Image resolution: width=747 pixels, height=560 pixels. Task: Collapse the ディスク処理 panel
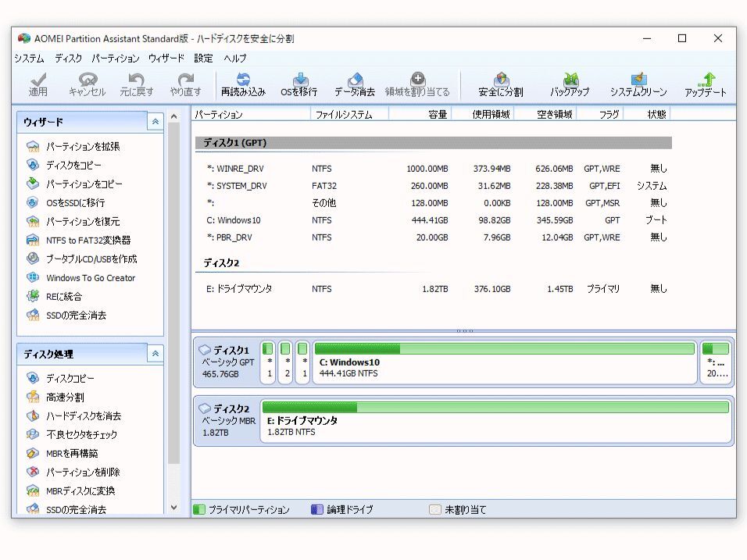click(x=155, y=354)
